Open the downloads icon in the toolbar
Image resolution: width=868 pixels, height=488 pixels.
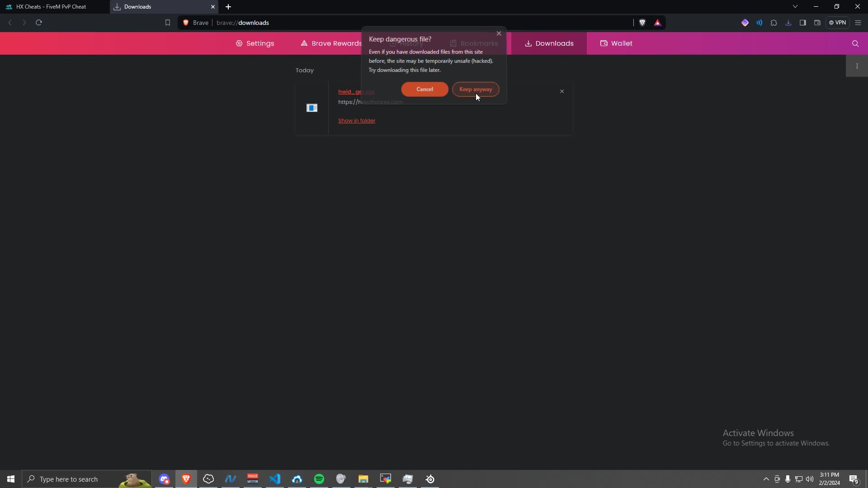click(x=788, y=23)
